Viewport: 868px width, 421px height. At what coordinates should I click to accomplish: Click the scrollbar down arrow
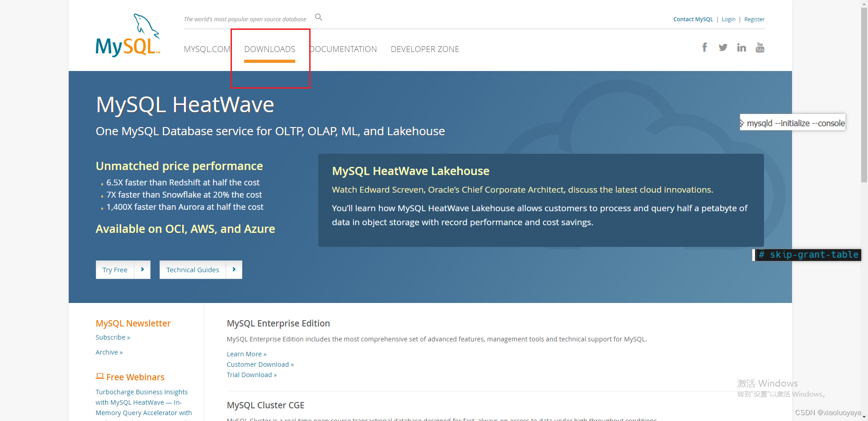(864, 417)
